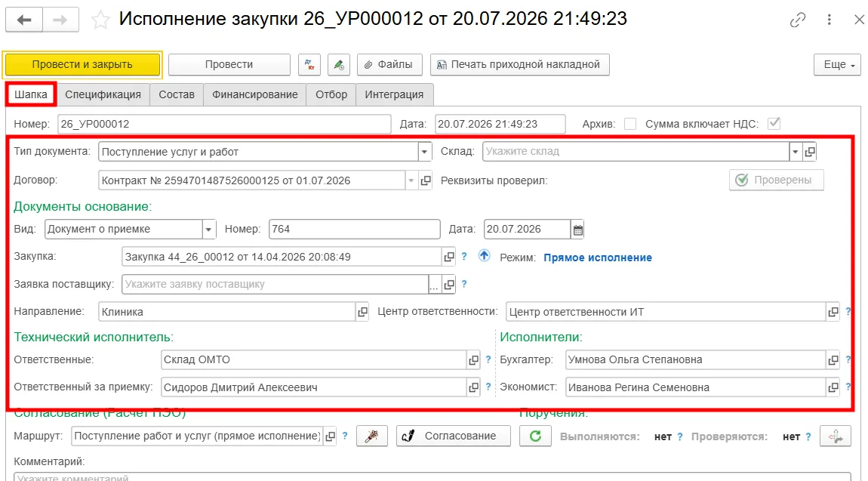The width and height of the screenshot is (868, 481).
Task: Open the Направление Клиника record icon
Action: pyautogui.click(x=362, y=312)
